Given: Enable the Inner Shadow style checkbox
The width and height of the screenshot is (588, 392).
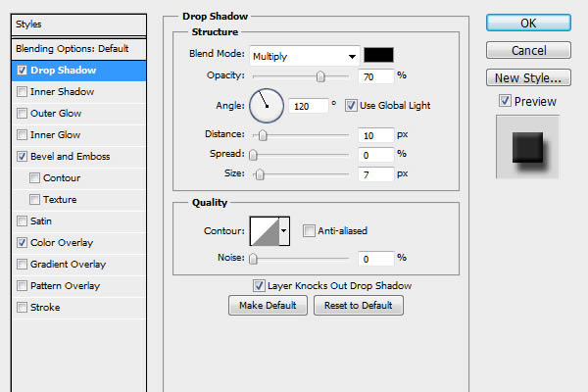Looking at the screenshot, I should [x=22, y=91].
